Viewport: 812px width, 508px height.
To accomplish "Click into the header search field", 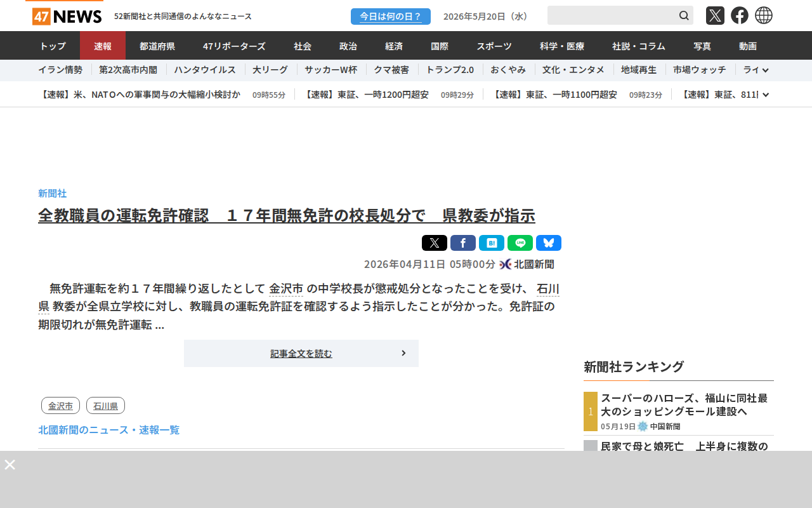I will coord(612,15).
